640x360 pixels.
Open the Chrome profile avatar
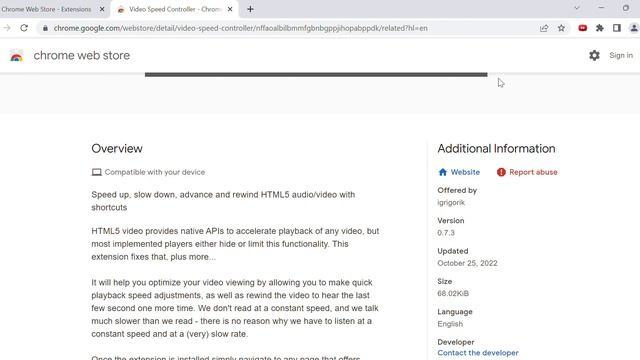click(x=634, y=28)
